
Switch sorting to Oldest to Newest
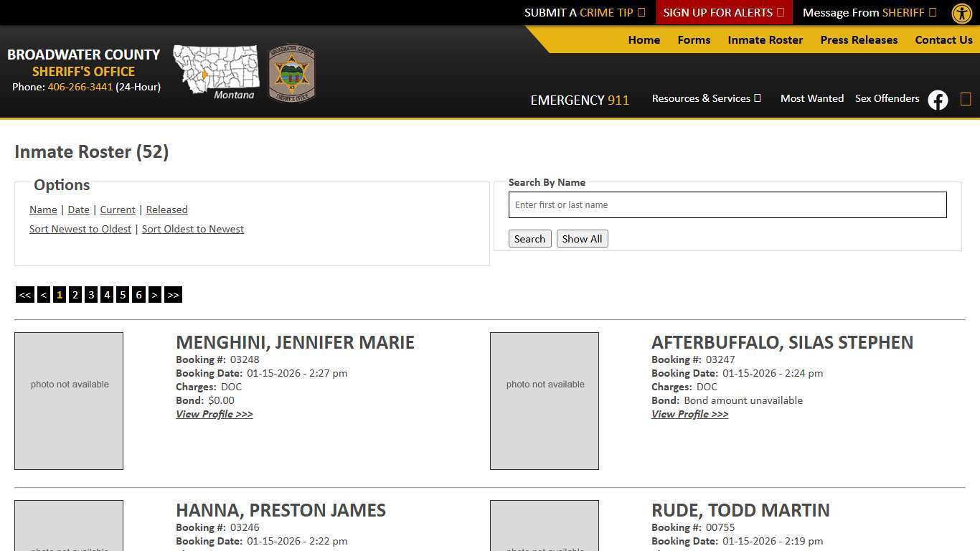192,228
